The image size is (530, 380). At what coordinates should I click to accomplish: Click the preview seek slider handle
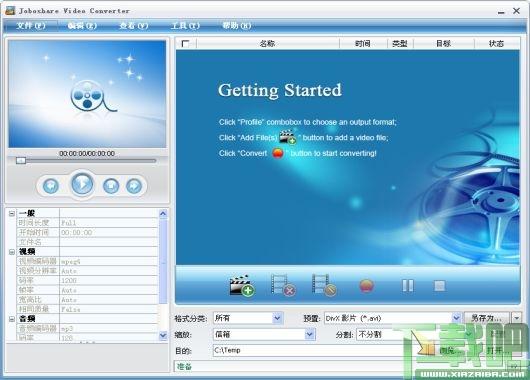21,161
